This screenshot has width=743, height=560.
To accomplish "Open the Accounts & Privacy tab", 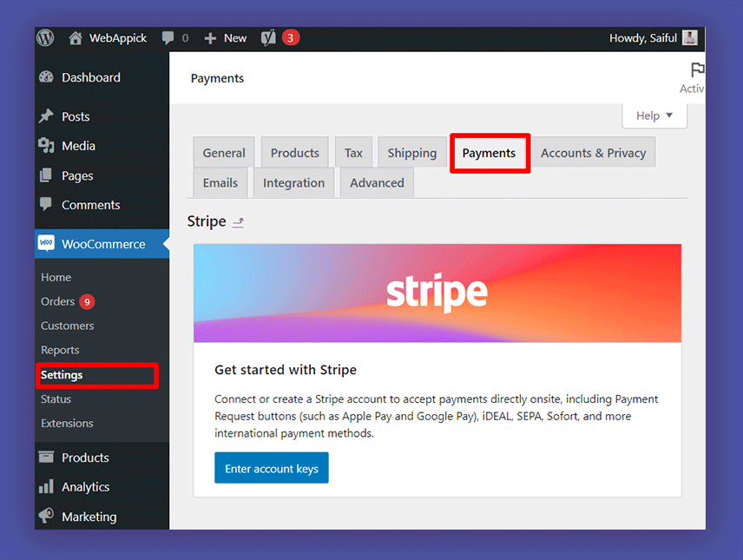I will click(x=593, y=153).
